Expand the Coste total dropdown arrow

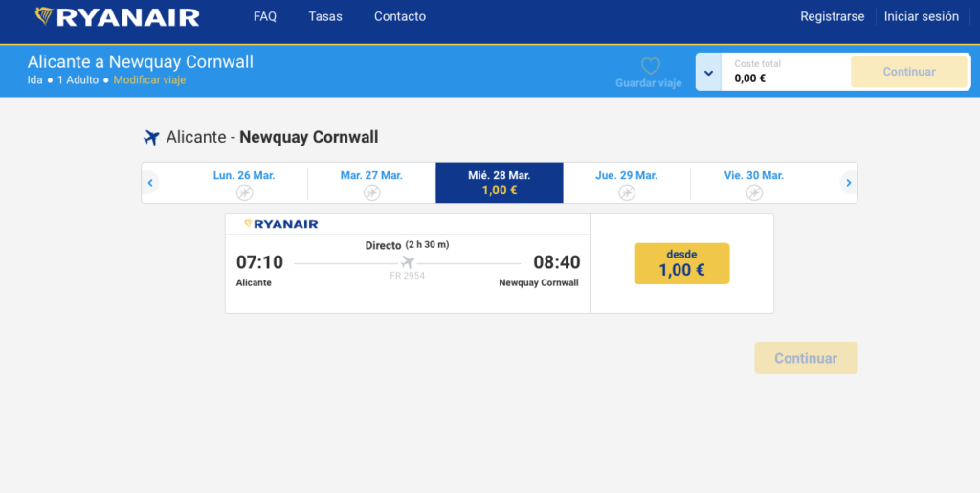[x=708, y=73]
